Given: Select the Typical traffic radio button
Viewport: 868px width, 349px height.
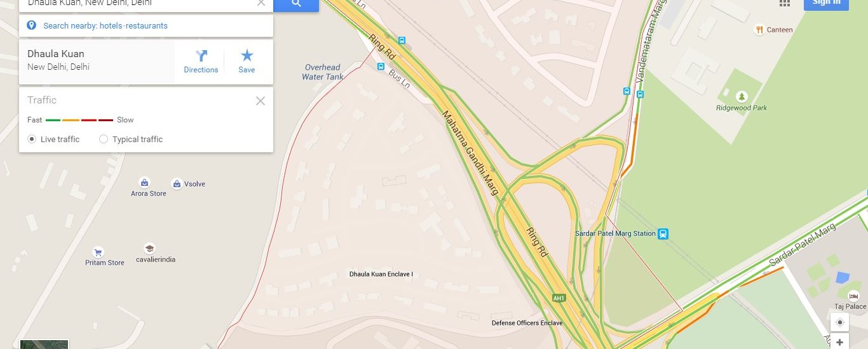Looking at the screenshot, I should [x=104, y=139].
